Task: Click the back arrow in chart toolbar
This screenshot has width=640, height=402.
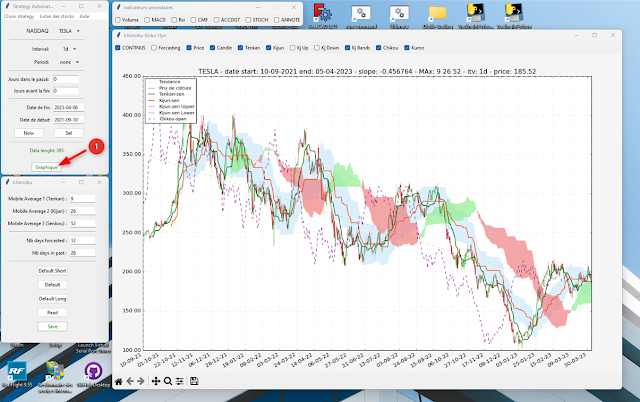Action: pyautogui.click(x=130, y=381)
